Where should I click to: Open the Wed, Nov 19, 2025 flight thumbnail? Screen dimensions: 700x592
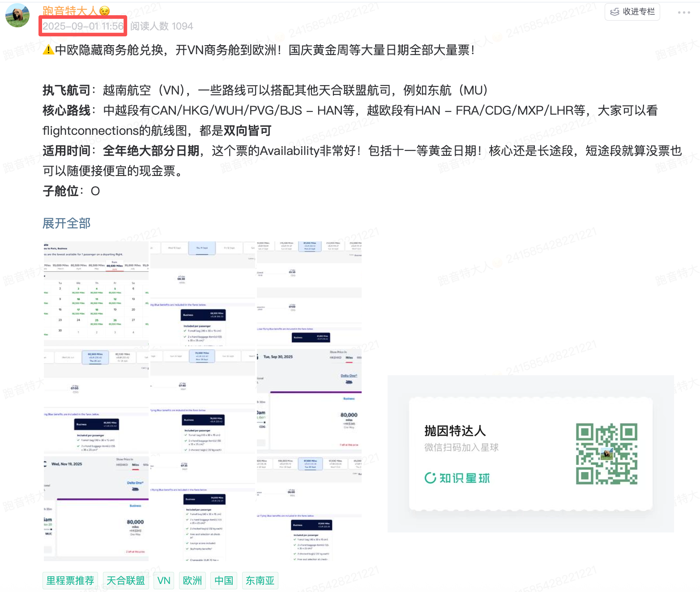(x=96, y=508)
